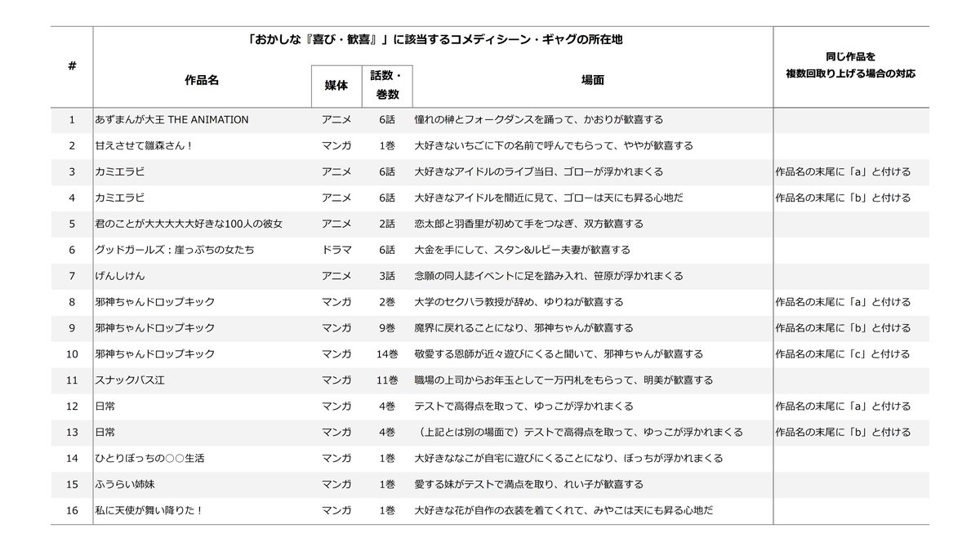Viewport: 980px width, 551px height.
Task: Click '1巻' in the ふうらい姉妹 row
Action: click(387, 484)
